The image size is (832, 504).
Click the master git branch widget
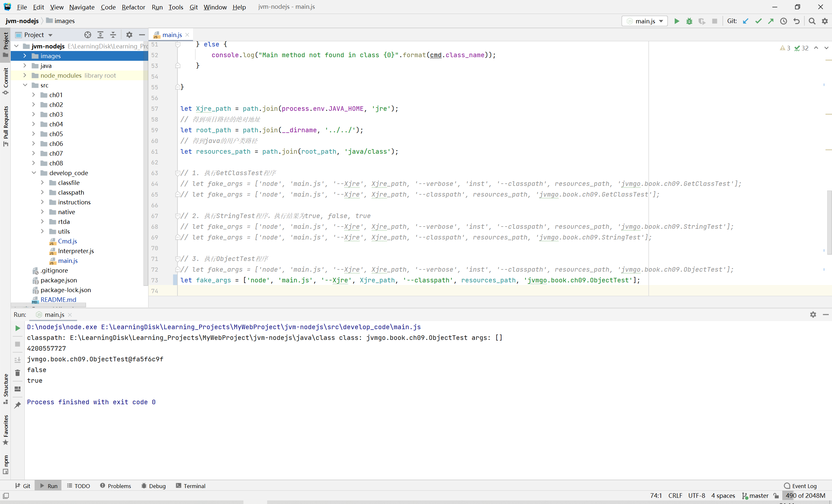[755, 496]
